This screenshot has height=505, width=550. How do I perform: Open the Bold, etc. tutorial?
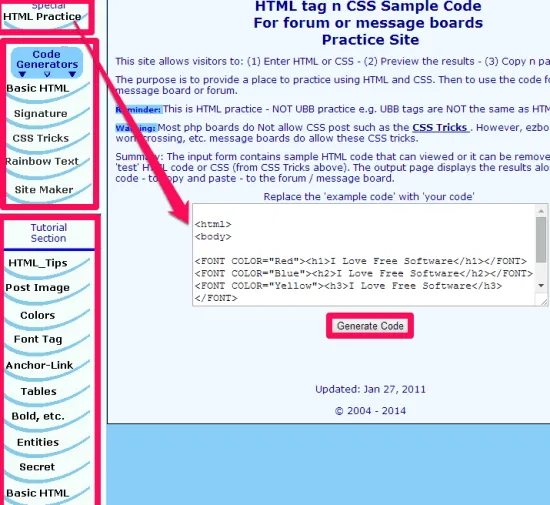click(38, 416)
